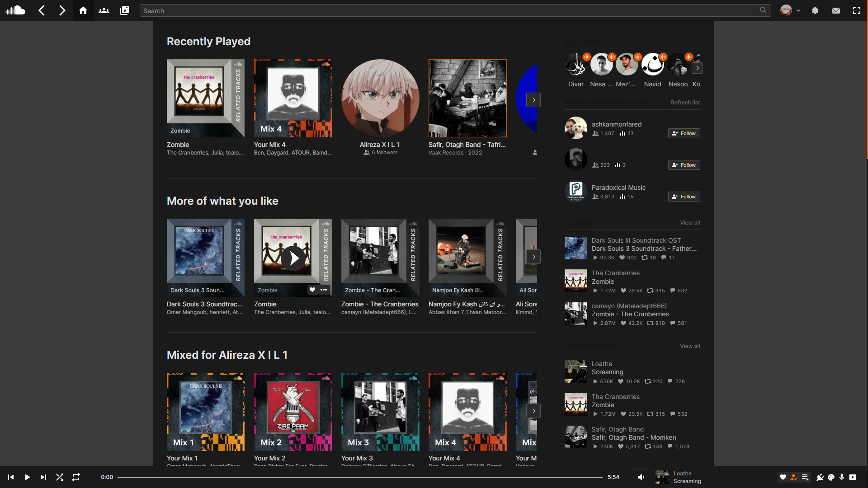Screen dimensions: 868x488
Task: Open the play queue list icon
Action: [805, 477]
